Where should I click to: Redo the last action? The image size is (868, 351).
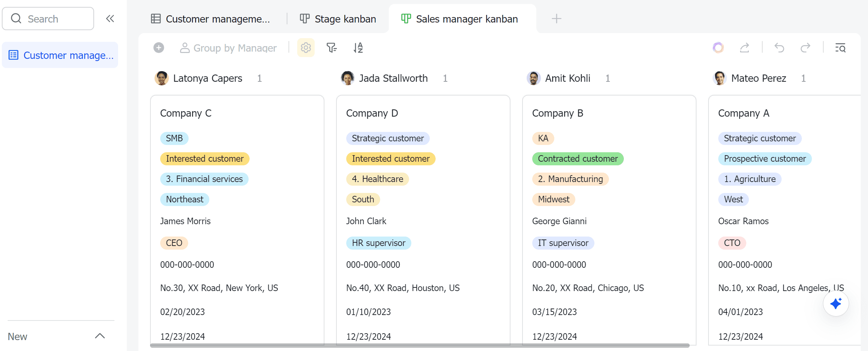click(806, 48)
